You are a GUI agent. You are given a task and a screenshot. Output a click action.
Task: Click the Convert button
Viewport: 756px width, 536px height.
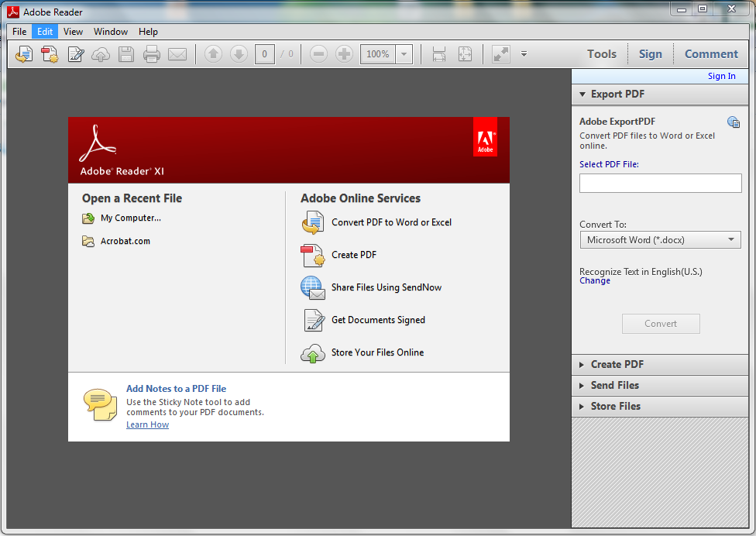[661, 324]
